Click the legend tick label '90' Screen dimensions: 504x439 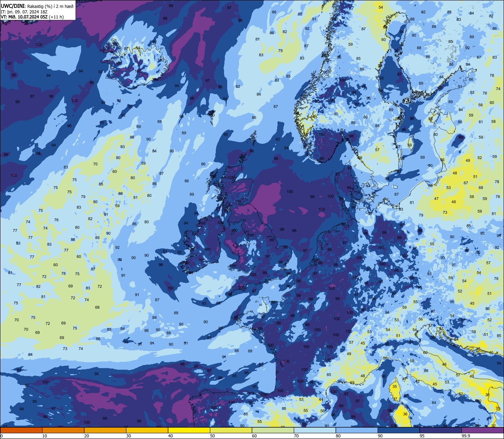(x=380, y=436)
